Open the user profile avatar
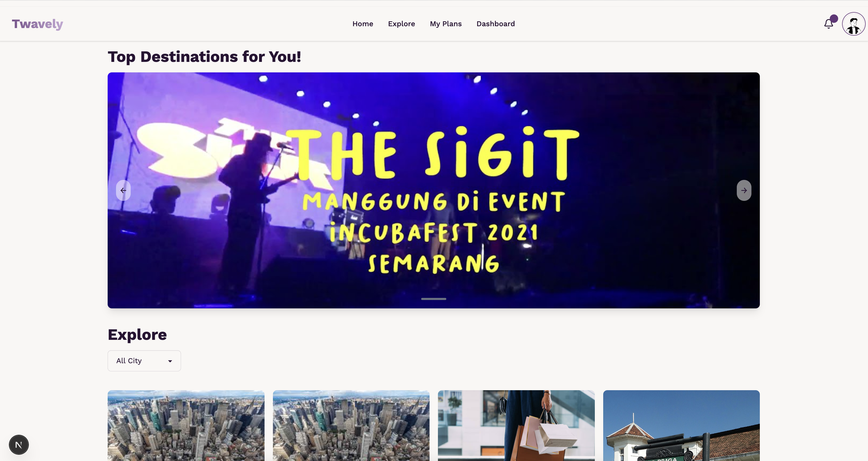 pyautogui.click(x=854, y=24)
